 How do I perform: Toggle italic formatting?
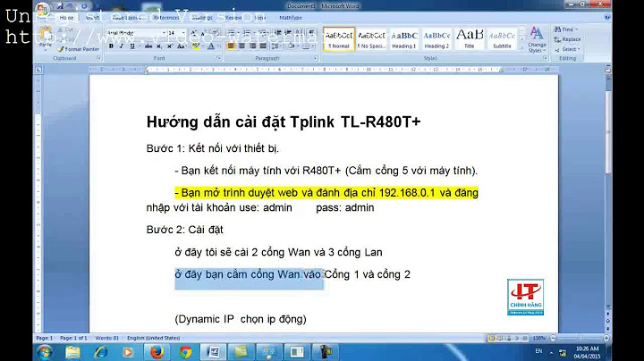click(x=121, y=46)
